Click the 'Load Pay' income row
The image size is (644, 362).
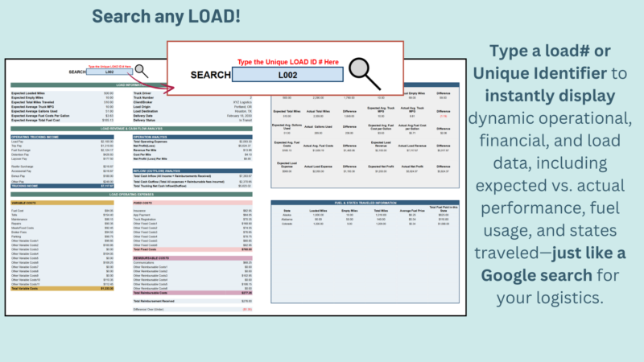point(62,142)
